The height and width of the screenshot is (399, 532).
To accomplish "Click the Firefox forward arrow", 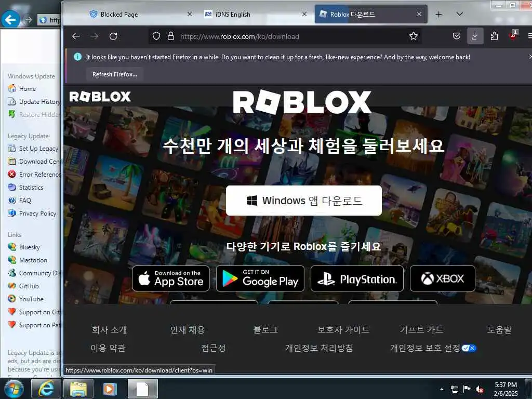I will pyautogui.click(x=95, y=36).
